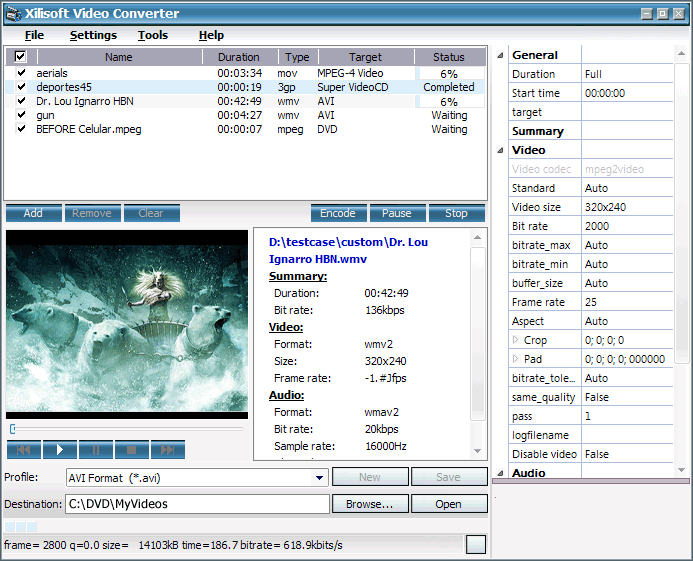The width and height of the screenshot is (693, 561).
Task: Click the stop playback square icon
Action: (x=132, y=450)
